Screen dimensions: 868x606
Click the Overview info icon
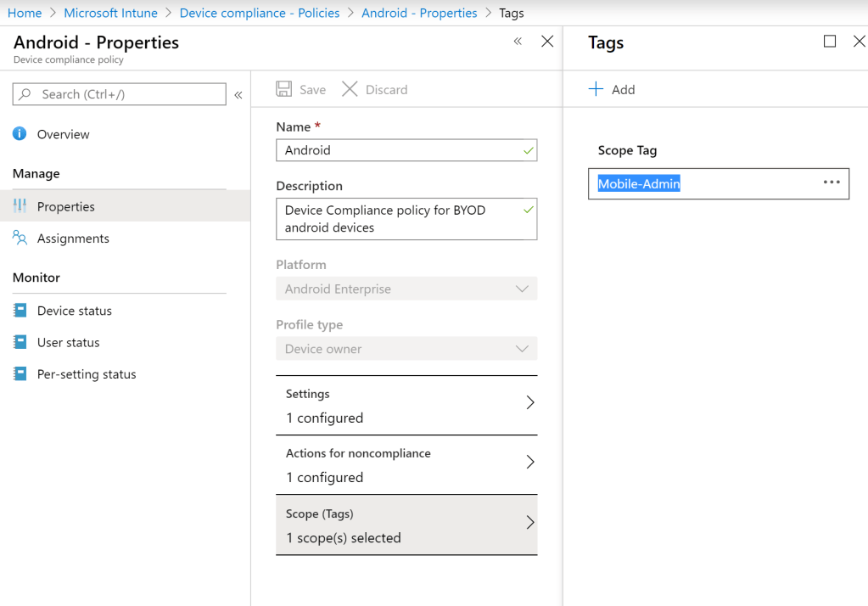click(x=20, y=134)
